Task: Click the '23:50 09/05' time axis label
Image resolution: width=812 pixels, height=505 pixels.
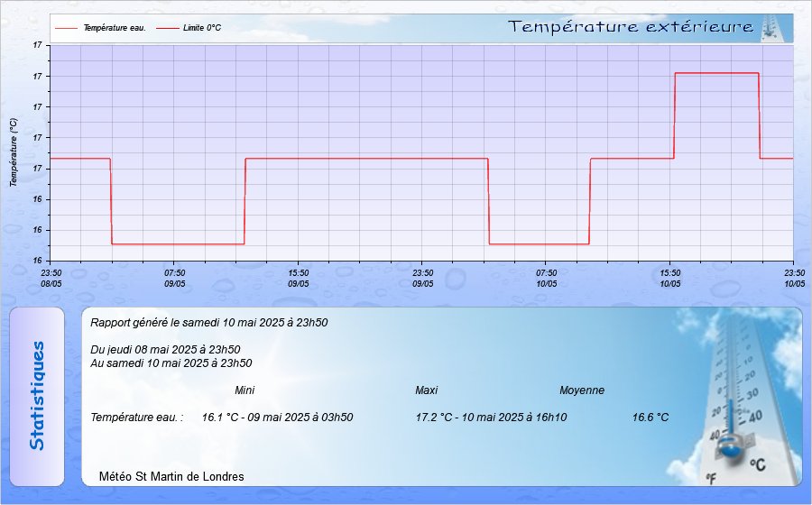Action: click(423, 279)
